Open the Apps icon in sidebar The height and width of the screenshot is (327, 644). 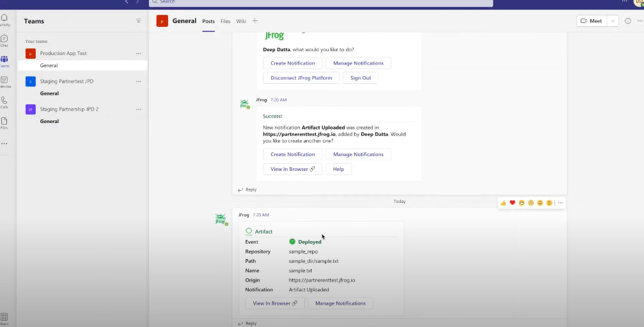pos(4,317)
